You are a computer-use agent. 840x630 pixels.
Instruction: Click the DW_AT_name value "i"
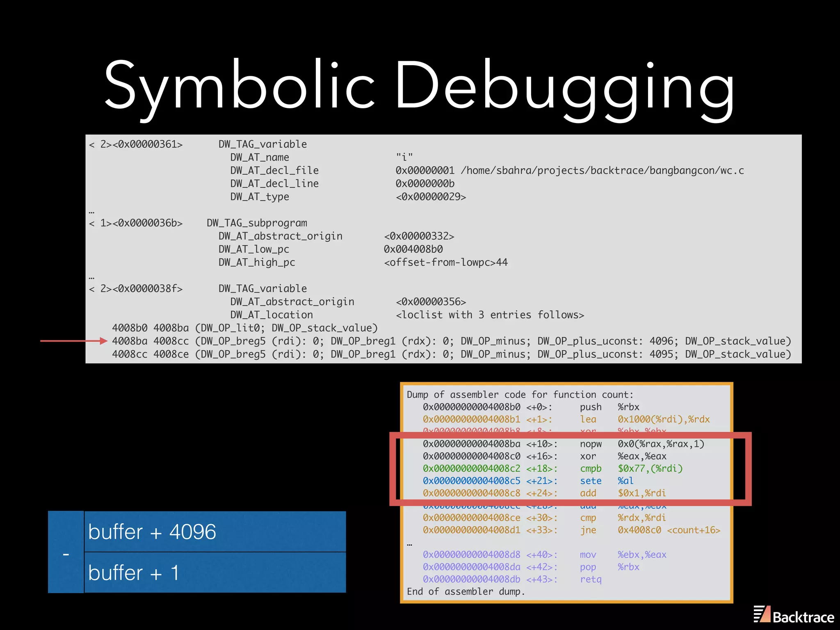point(404,157)
